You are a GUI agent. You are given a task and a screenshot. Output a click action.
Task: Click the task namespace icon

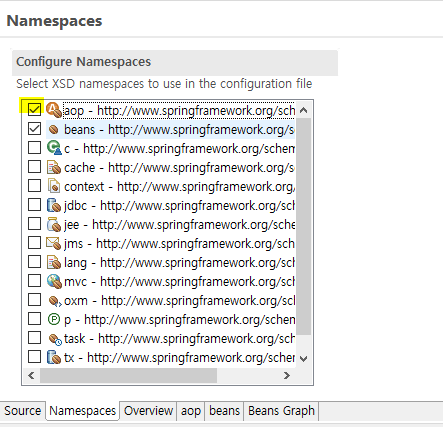[55, 339]
